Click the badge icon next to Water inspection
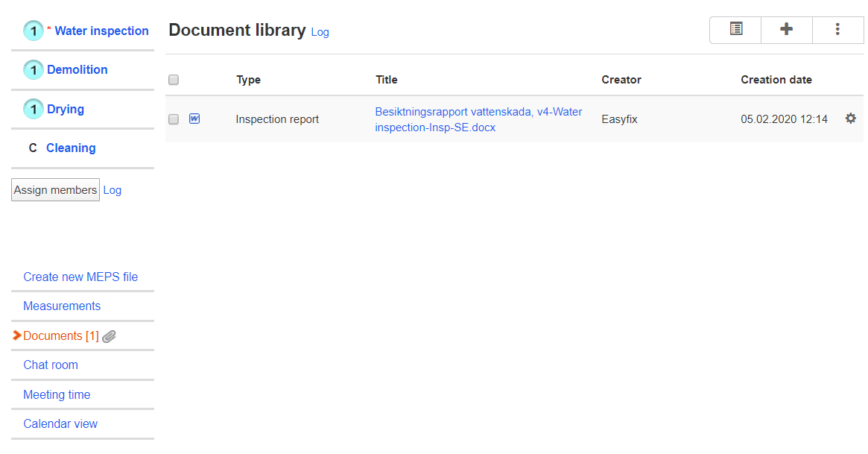868x454 pixels. point(34,31)
